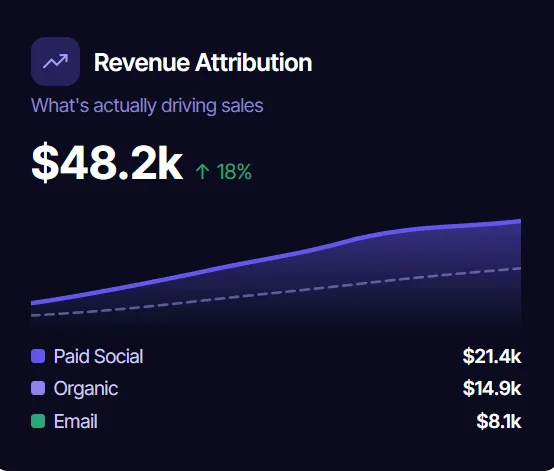
Task: Click the trending-up chart icon
Action: (x=55, y=61)
